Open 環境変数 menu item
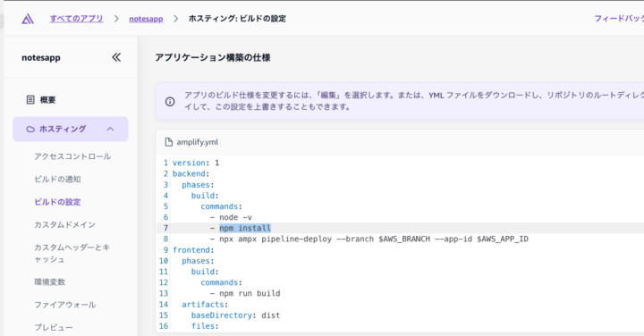The height and width of the screenshot is (336, 644). click(x=50, y=281)
